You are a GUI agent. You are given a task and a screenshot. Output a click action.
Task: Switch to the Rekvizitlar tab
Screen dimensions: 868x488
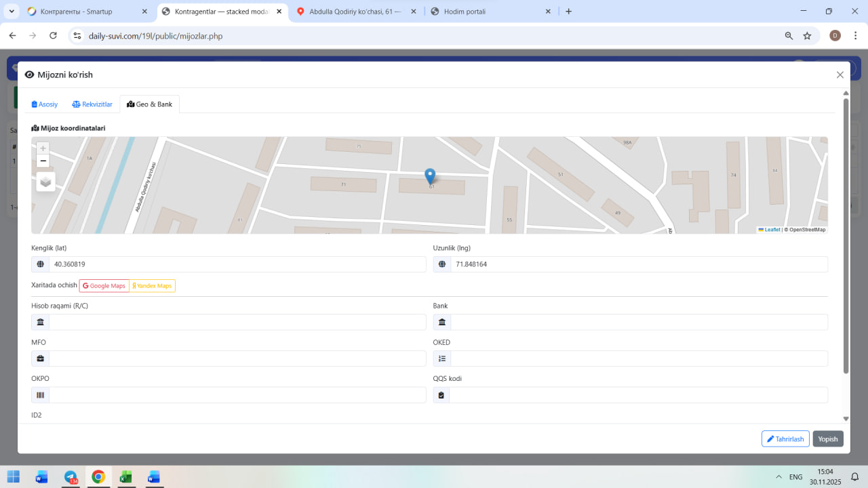[92, 104]
